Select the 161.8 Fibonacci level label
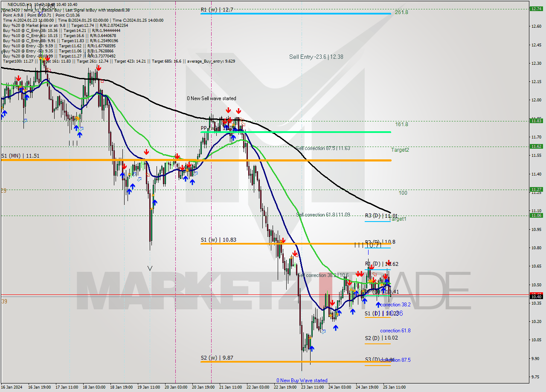This screenshot has width=546, height=392. pyautogui.click(x=401, y=124)
